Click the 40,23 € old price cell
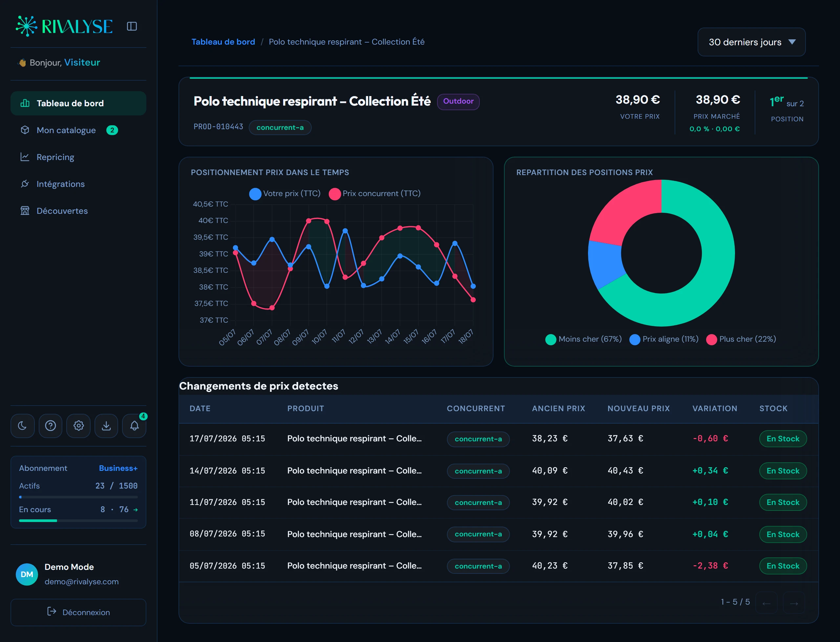840x642 pixels. click(550, 566)
